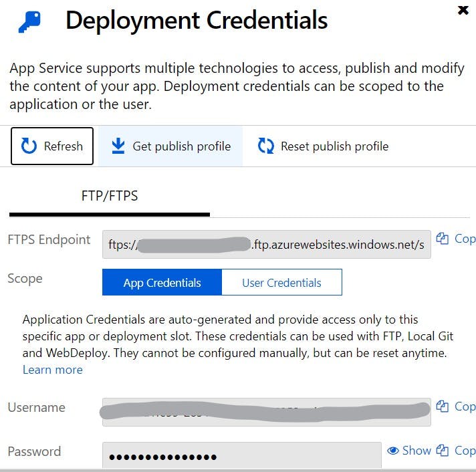
Task: Copy the Username using its copy icon
Action: click(x=443, y=406)
